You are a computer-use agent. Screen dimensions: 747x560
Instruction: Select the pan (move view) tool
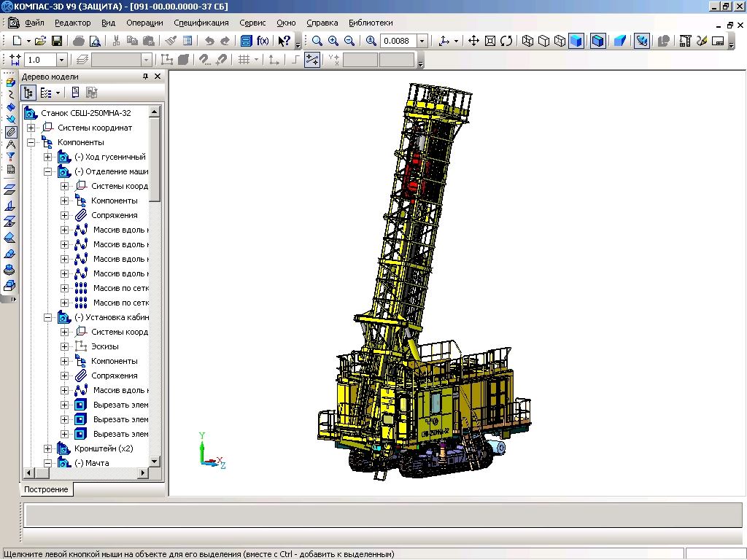[473, 41]
